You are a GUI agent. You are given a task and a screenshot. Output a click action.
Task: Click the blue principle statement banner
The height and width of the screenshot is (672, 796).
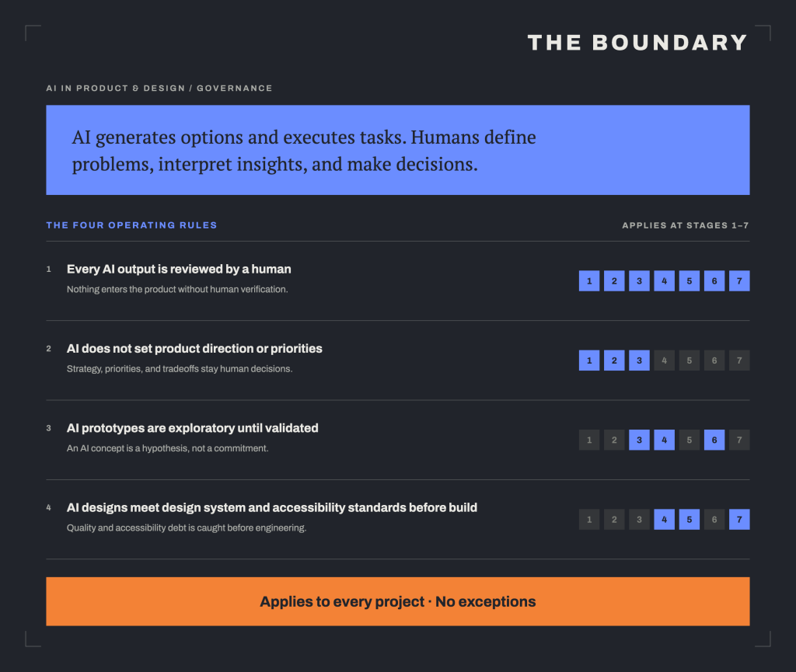click(398, 150)
